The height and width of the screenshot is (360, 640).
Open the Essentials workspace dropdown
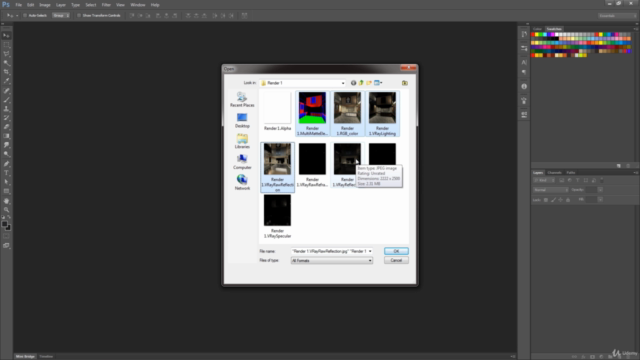[617, 16]
